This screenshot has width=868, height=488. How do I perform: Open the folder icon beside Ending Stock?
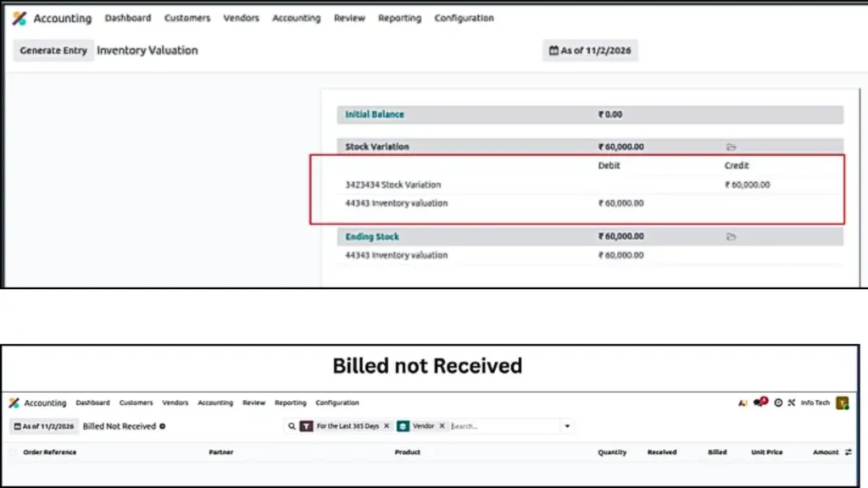(x=731, y=237)
